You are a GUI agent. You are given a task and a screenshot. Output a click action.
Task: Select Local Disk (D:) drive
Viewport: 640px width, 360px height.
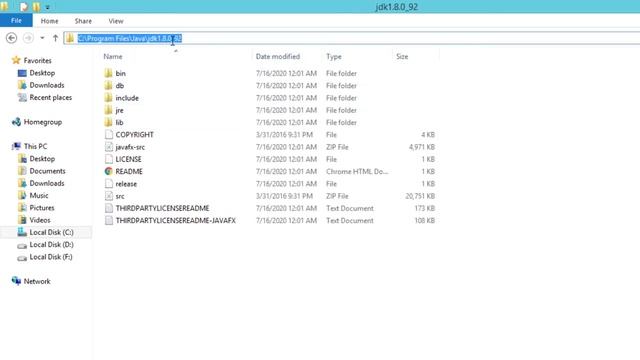[51, 244]
